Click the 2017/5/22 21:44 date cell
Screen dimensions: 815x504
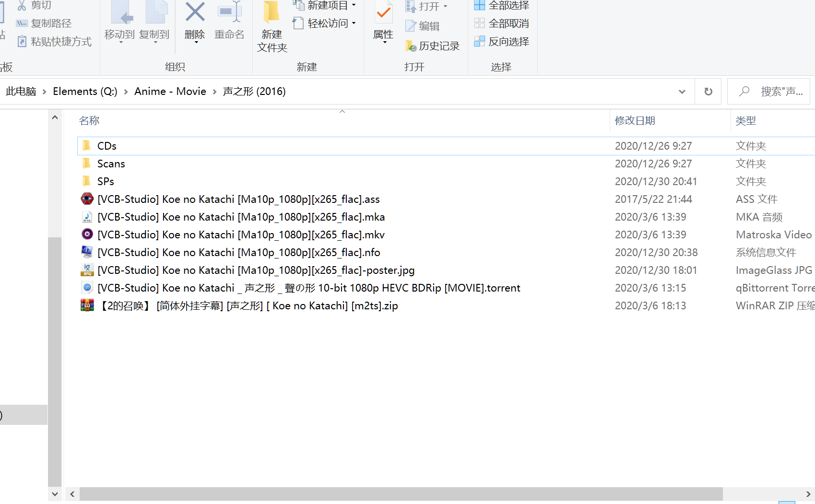tap(653, 199)
